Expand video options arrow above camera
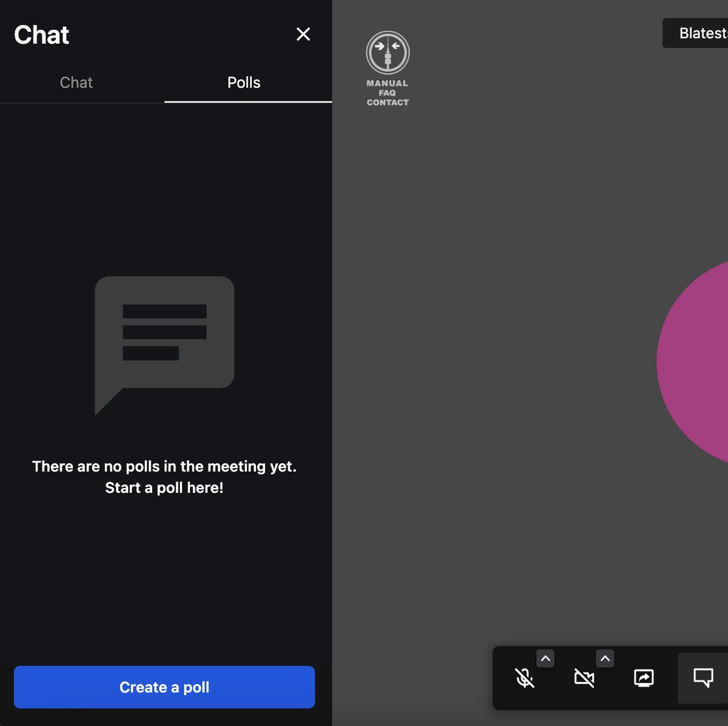Image resolution: width=728 pixels, height=726 pixels. click(x=605, y=659)
